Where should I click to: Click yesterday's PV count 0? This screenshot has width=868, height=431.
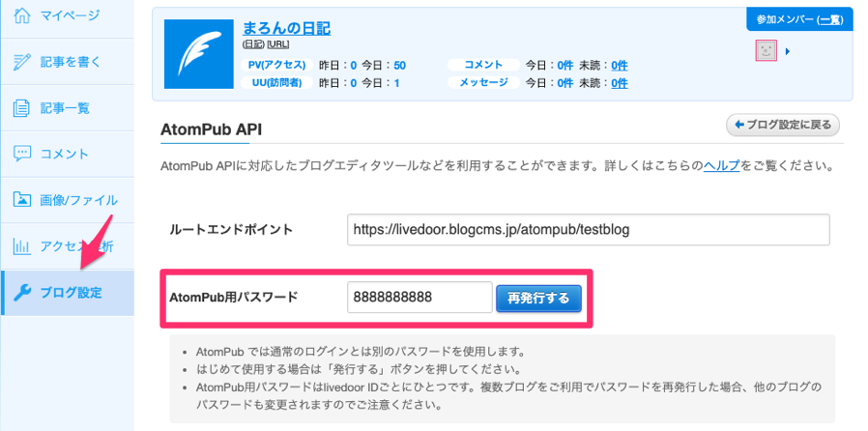click(x=354, y=66)
